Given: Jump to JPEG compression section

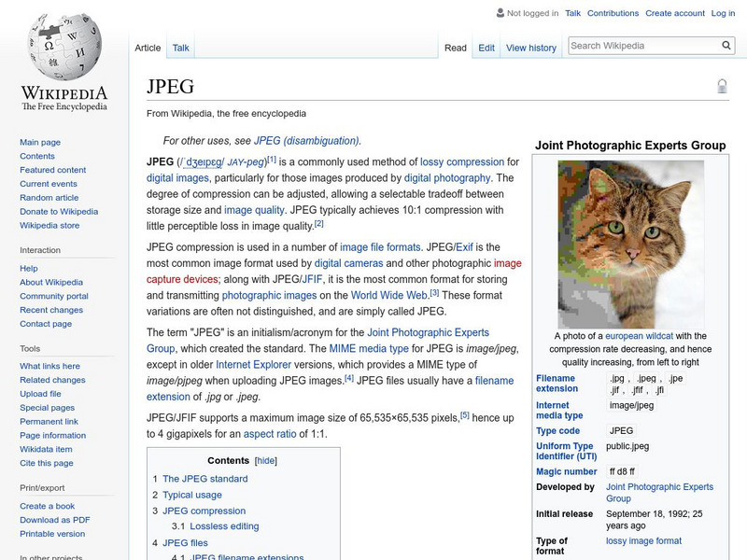Looking at the screenshot, I should tap(204, 511).
